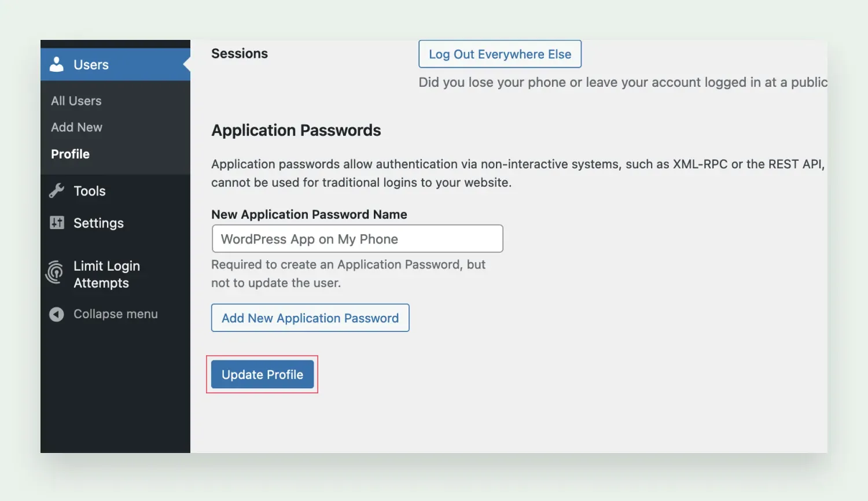The image size is (868, 501).
Task: Open the Settings menu text
Action: (x=98, y=223)
